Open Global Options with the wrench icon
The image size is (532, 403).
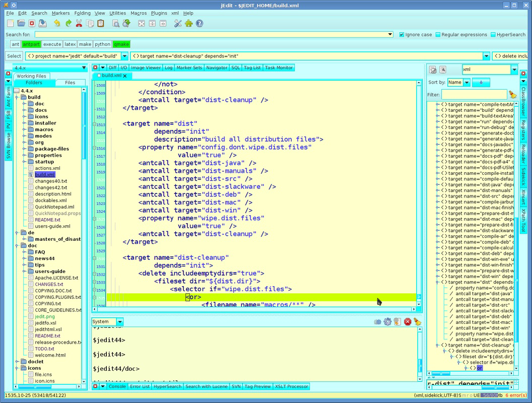tap(177, 23)
